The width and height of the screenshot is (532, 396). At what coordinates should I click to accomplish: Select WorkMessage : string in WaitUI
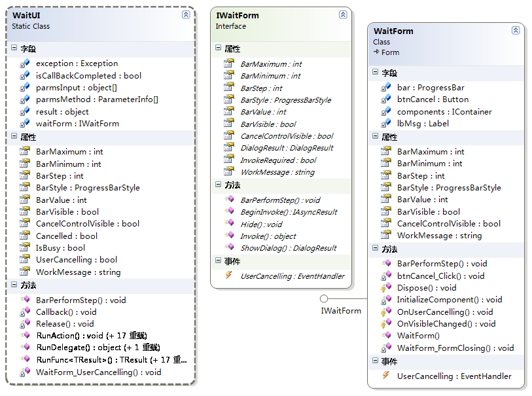pos(79,272)
